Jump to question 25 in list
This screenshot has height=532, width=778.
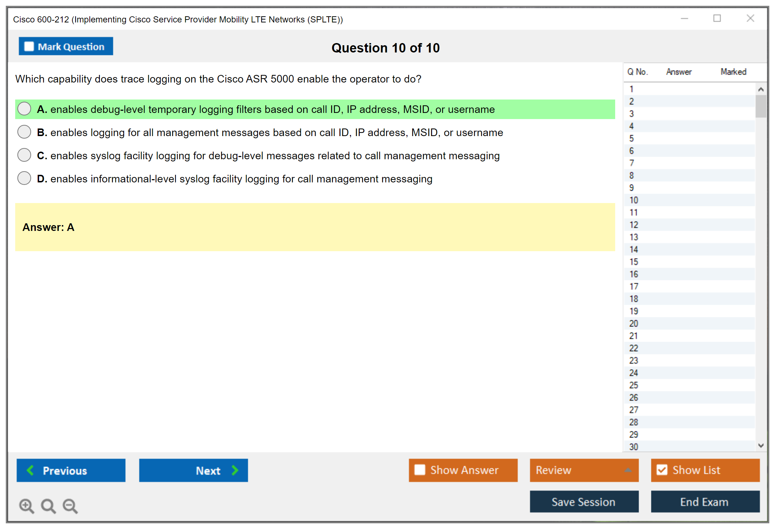pos(634,385)
